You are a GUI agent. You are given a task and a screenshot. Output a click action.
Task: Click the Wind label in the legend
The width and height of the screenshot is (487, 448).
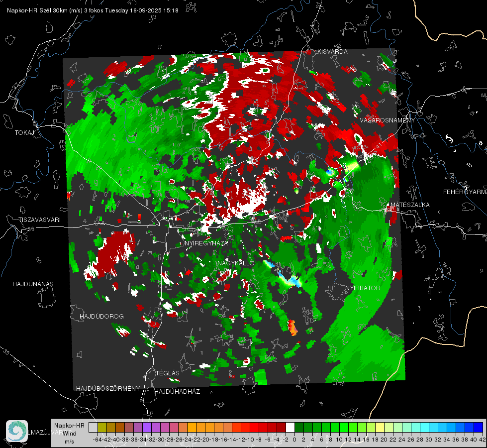coord(70,433)
